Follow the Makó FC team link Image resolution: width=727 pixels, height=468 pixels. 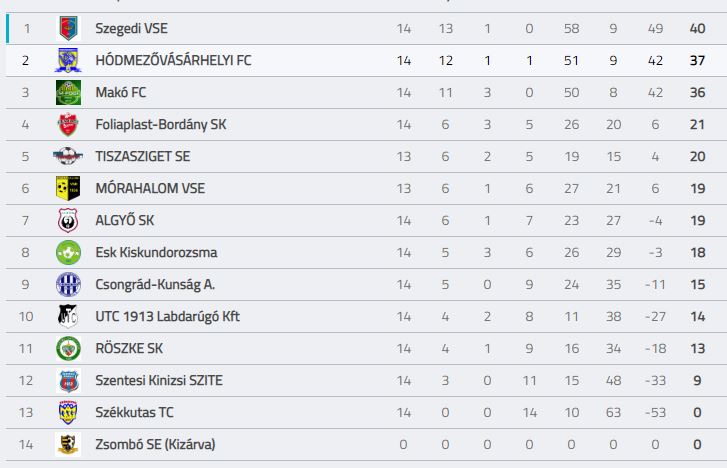121,92
